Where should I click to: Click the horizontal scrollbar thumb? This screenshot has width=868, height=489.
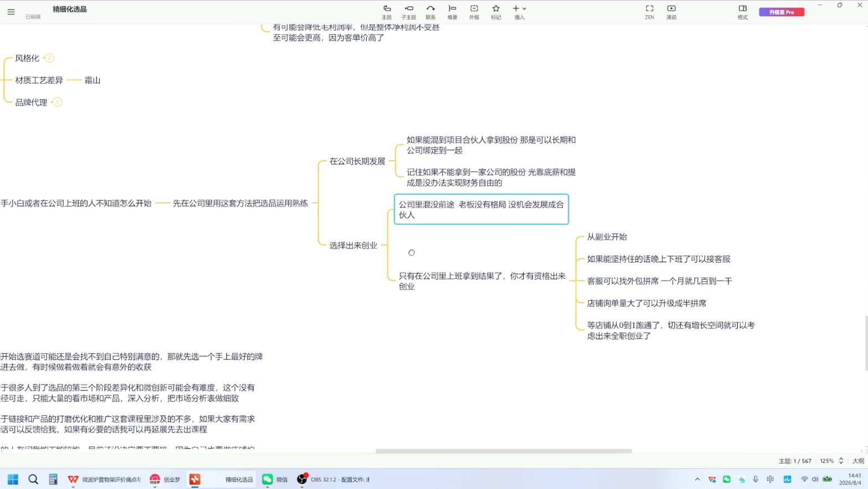pyautogui.click(x=504, y=451)
